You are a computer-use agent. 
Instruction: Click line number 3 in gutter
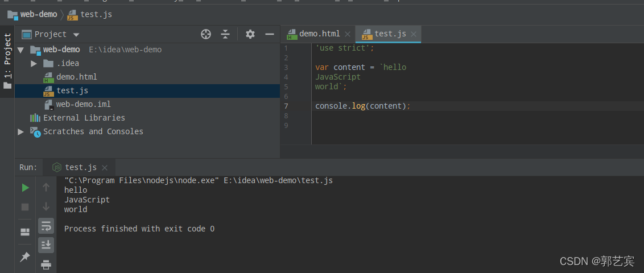tap(286, 67)
